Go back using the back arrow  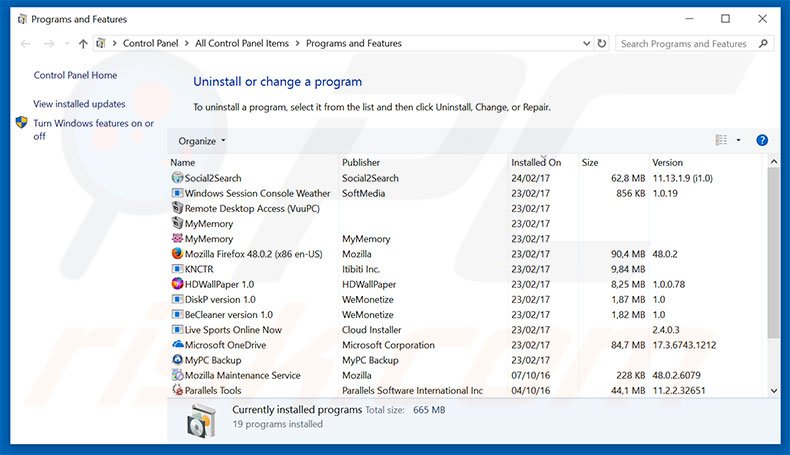[26, 44]
